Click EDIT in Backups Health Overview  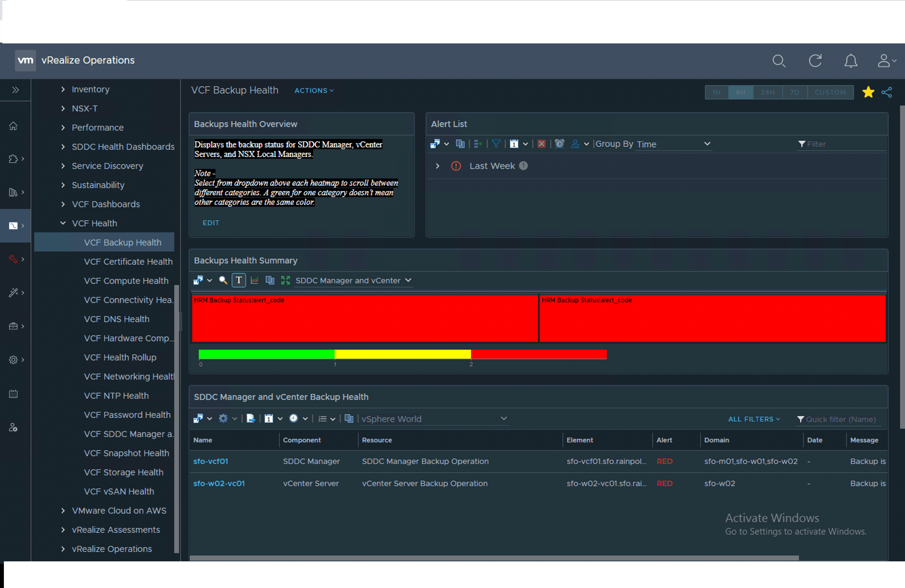[x=211, y=223]
